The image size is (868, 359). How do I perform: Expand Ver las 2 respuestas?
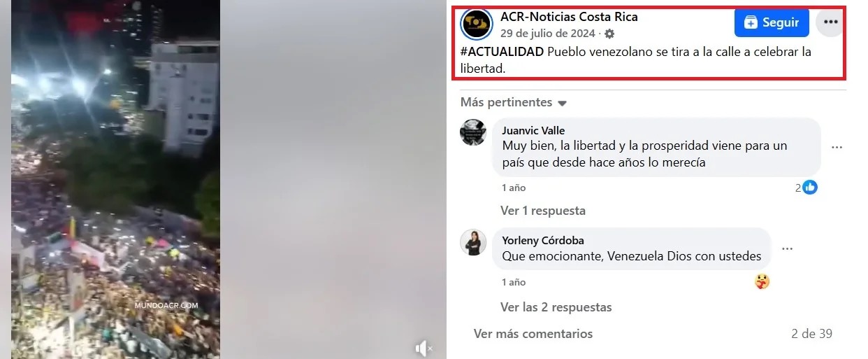[556, 307]
